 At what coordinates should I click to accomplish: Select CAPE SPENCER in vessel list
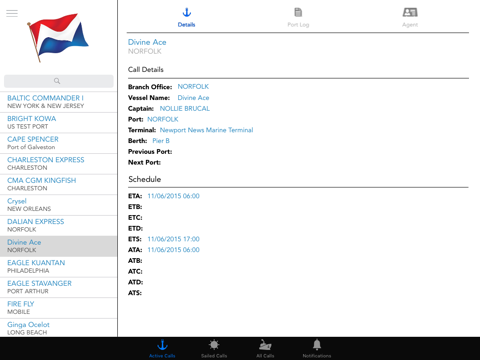[x=58, y=143]
